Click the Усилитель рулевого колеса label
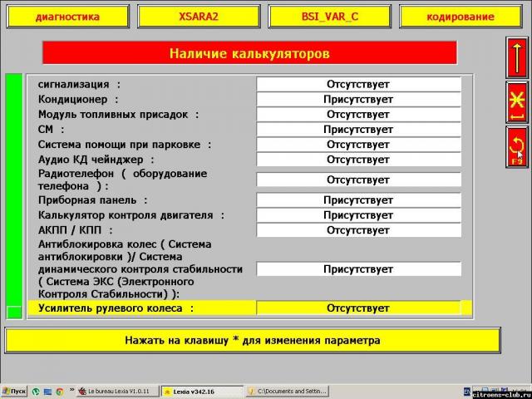Screen dimensions: 532x399 tap(116, 308)
